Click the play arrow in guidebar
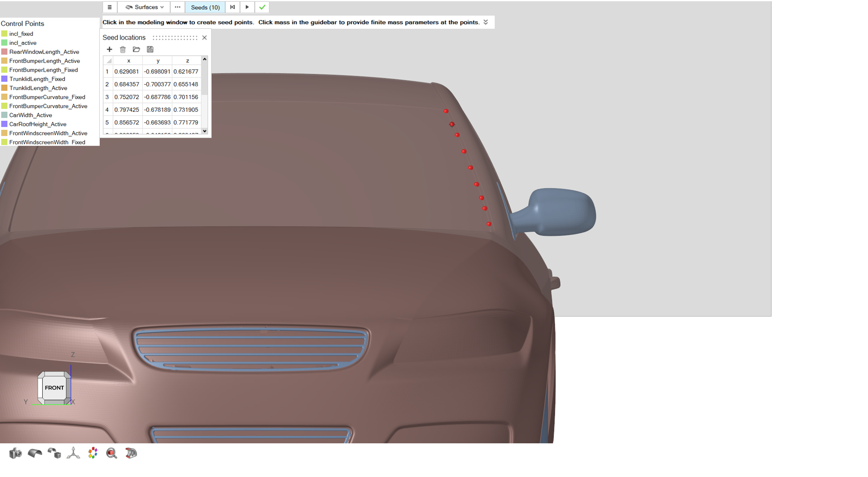The image size is (868, 477). 247,7
